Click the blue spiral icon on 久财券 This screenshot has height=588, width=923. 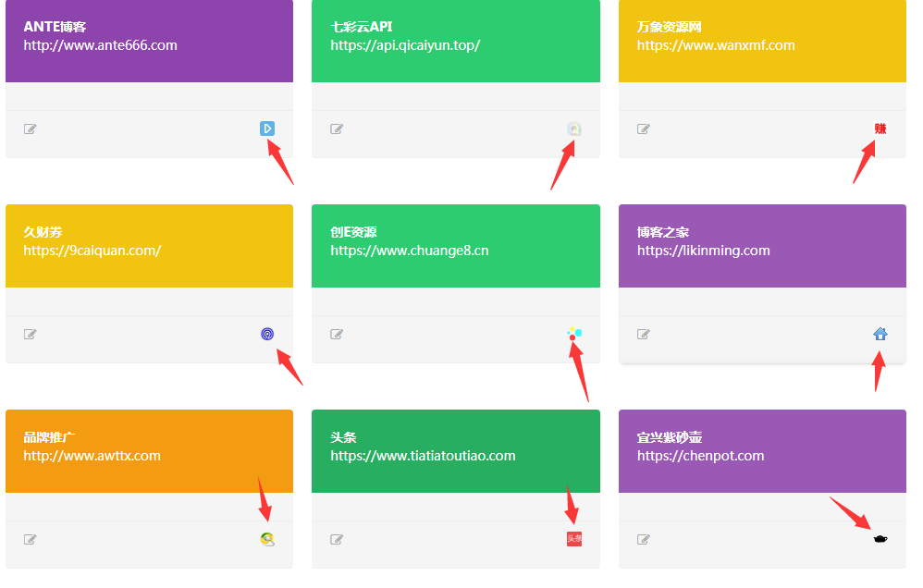click(267, 335)
